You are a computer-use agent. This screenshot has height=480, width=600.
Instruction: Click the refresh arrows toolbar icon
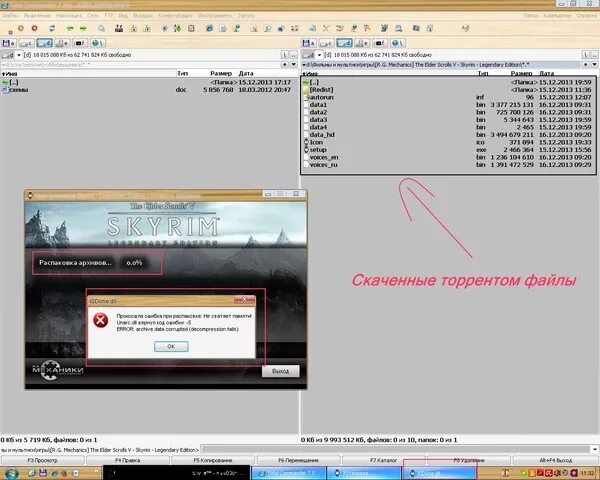click(x=52, y=28)
